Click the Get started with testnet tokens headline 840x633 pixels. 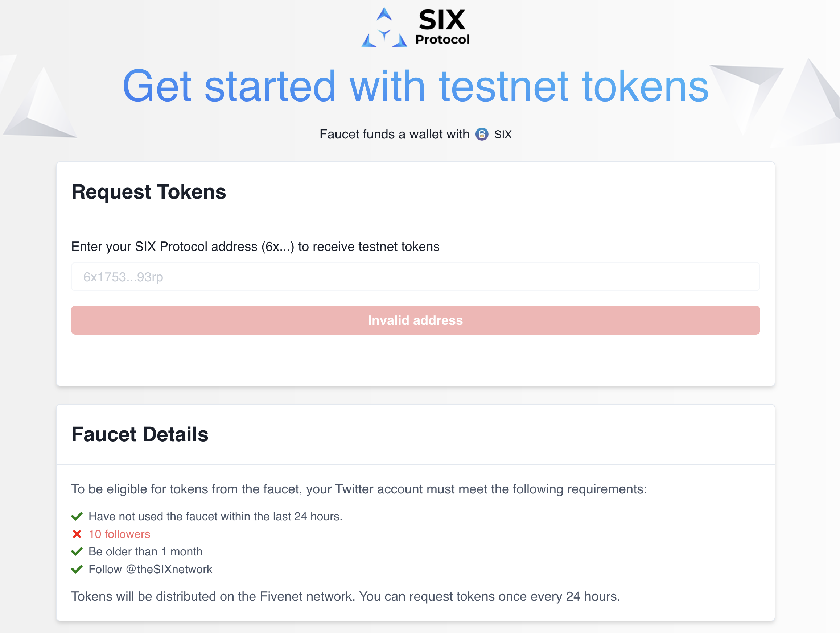tap(415, 86)
